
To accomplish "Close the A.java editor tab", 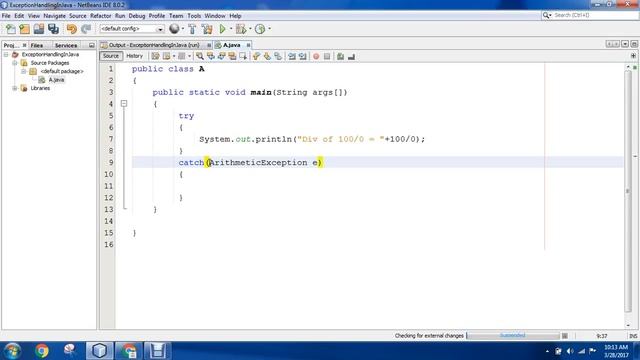I will coord(248,45).
